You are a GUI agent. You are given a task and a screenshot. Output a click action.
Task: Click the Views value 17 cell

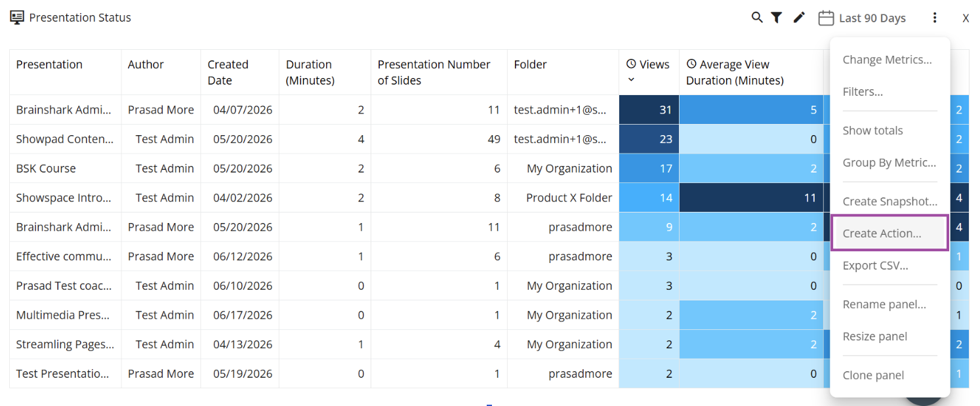point(649,169)
